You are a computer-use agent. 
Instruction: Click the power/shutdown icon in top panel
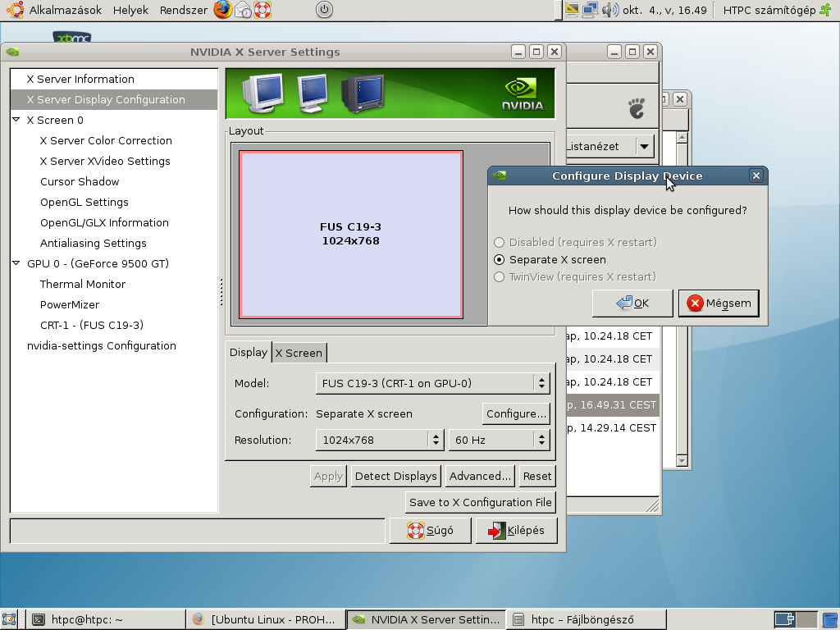tap(325, 10)
